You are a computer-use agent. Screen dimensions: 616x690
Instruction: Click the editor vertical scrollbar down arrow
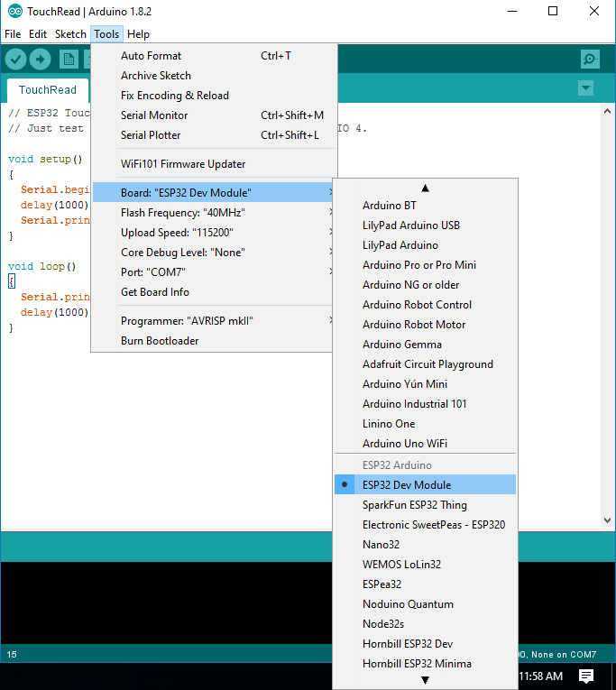click(x=608, y=522)
